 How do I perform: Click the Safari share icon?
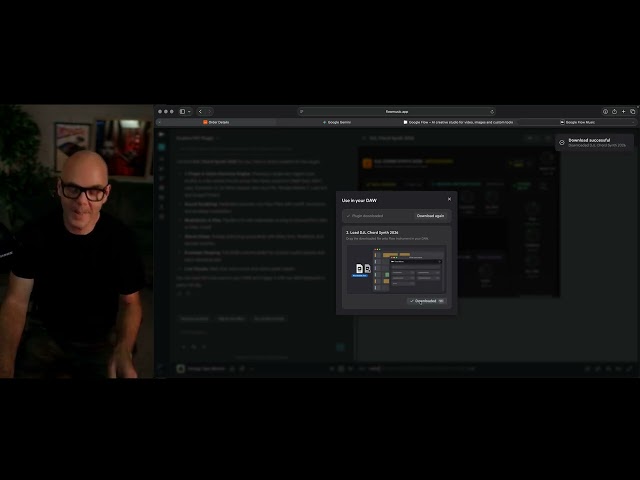[x=614, y=111]
